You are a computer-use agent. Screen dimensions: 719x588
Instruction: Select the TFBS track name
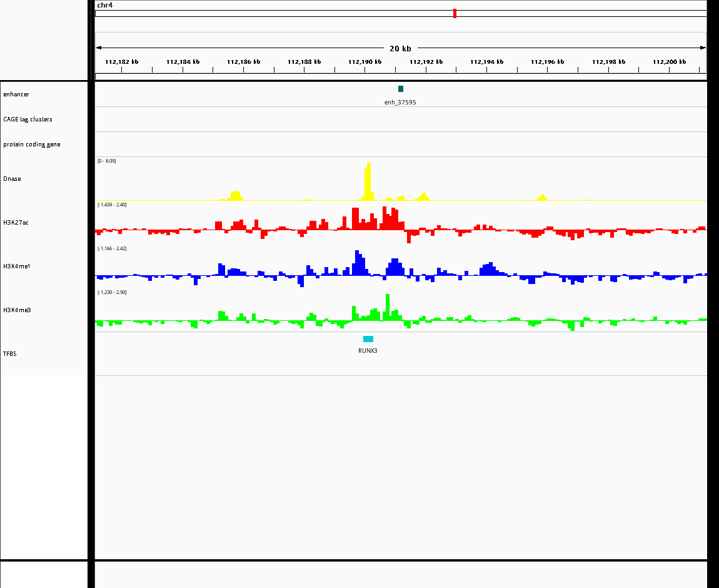pyautogui.click(x=9, y=353)
